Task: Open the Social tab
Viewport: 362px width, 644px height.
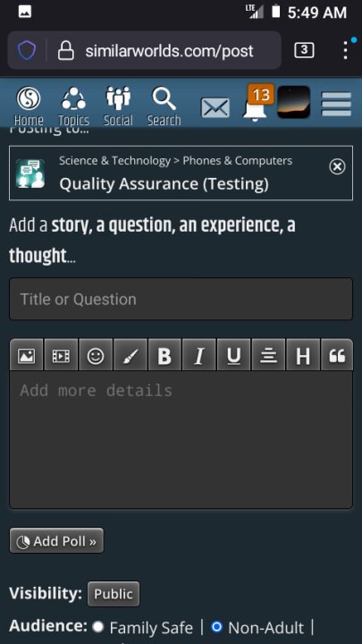Action: pyautogui.click(x=118, y=106)
